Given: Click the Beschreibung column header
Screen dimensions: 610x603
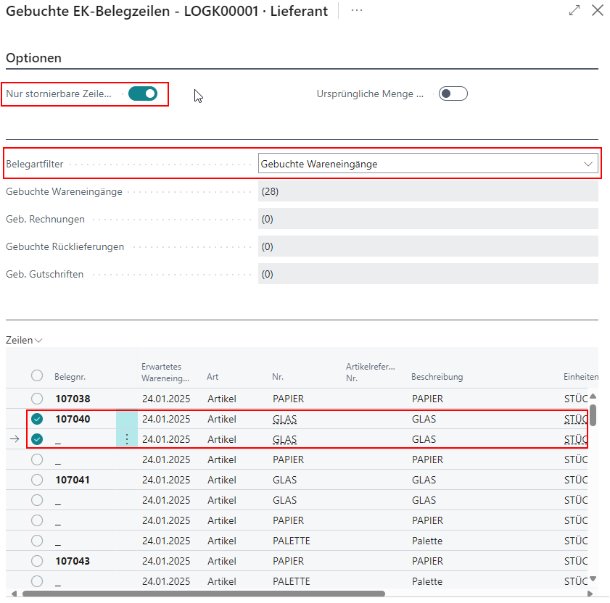Looking at the screenshot, I should (437, 378).
